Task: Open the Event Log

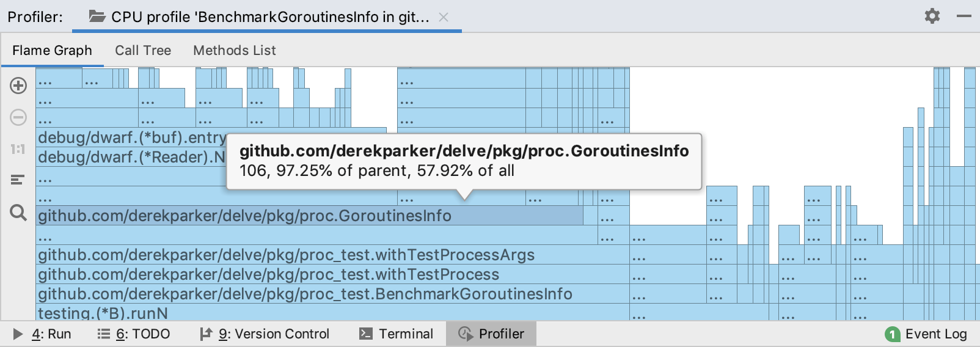Action: [x=926, y=334]
